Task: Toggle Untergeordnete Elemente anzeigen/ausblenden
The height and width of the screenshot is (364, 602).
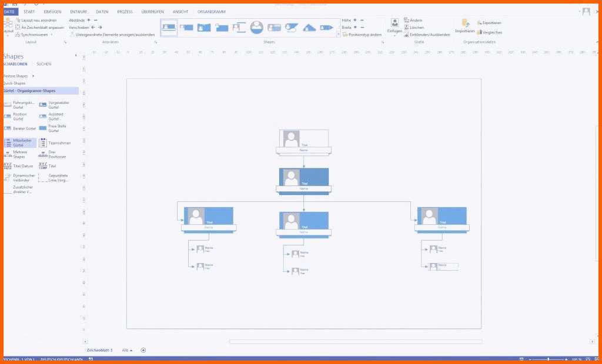Action: pos(112,35)
